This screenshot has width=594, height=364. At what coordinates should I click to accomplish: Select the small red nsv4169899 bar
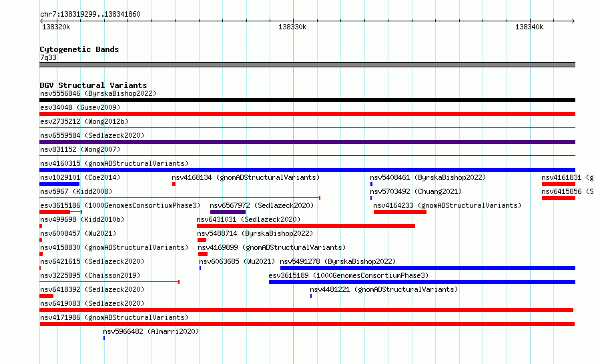click(x=203, y=254)
